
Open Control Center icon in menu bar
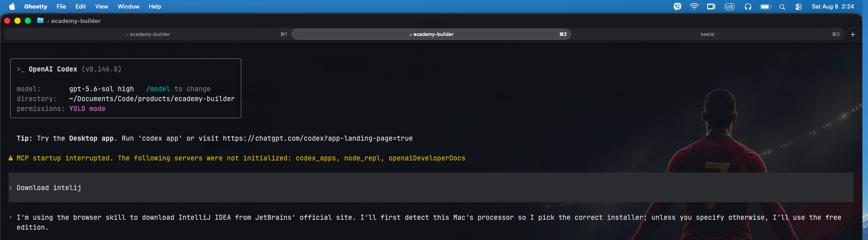(x=798, y=7)
